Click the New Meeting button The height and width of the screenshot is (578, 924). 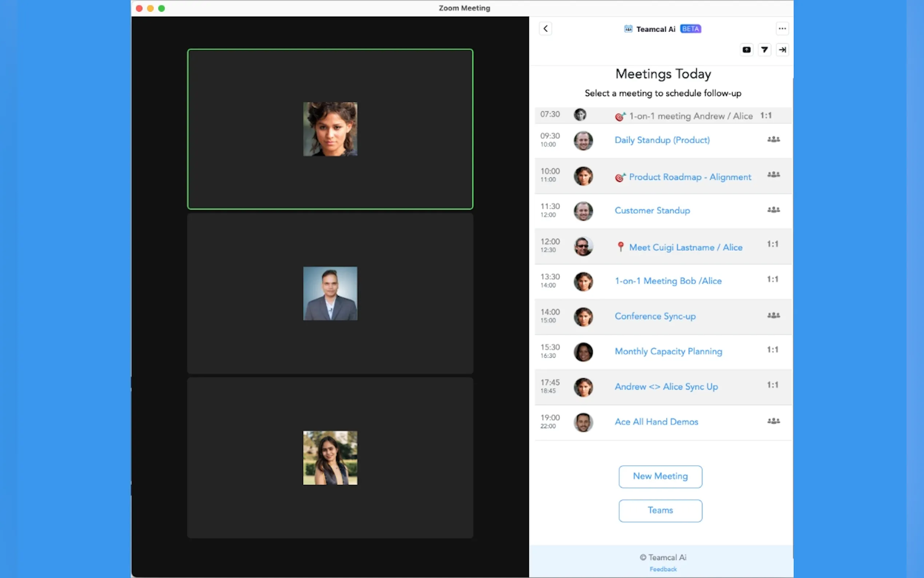(x=660, y=476)
